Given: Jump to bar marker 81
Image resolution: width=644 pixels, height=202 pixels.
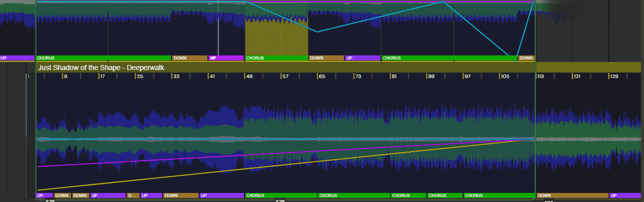Looking at the screenshot, I should [394, 77].
